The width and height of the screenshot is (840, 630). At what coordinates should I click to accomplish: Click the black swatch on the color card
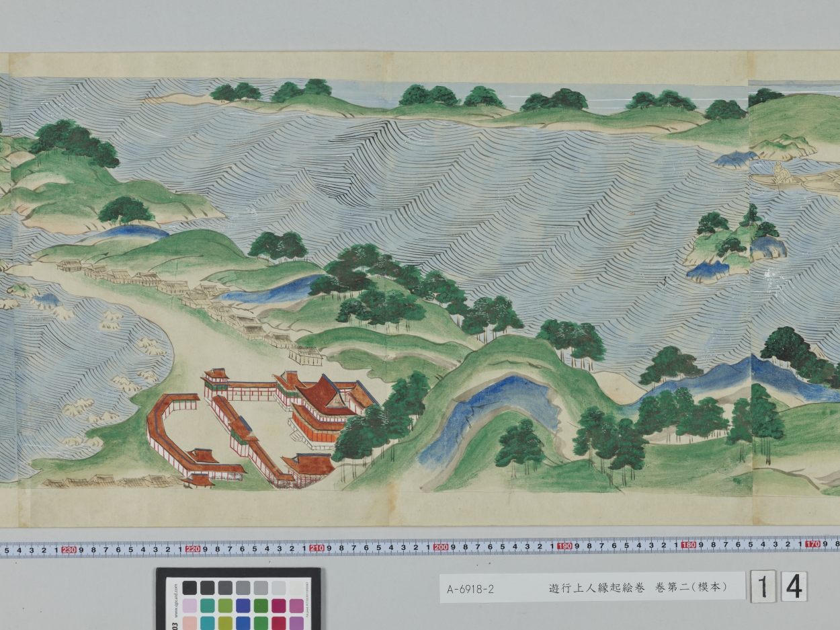[190, 588]
